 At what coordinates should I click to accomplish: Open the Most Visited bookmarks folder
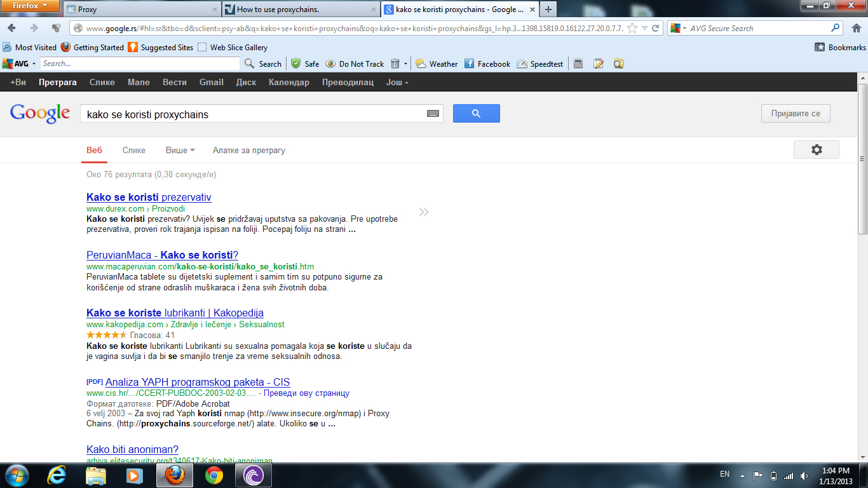[30, 47]
